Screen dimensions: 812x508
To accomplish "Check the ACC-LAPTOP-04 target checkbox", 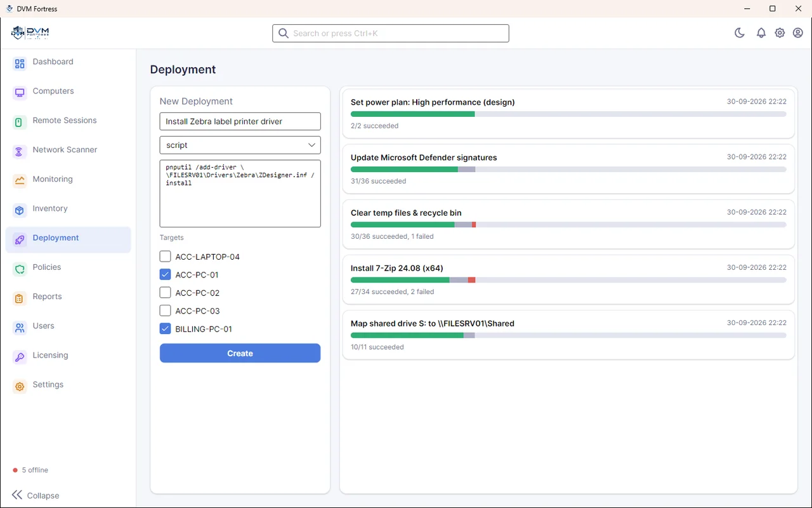I will pyautogui.click(x=165, y=257).
